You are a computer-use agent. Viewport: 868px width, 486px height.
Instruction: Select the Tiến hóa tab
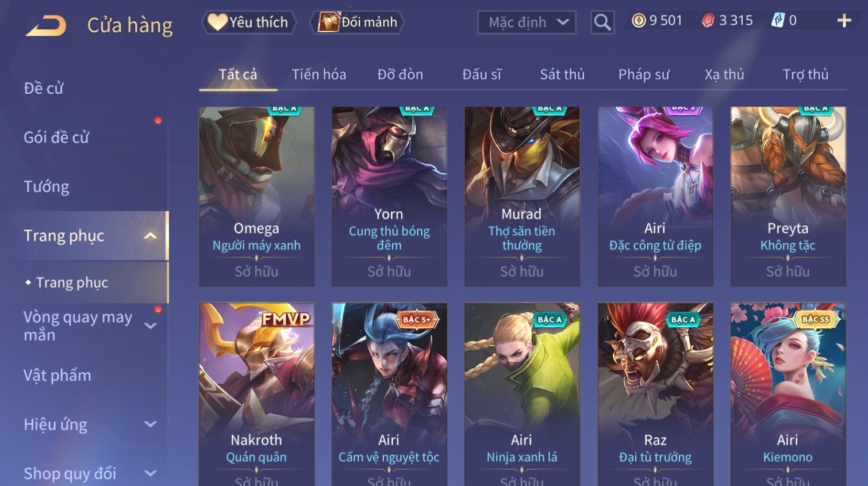[x=319, y=74]
